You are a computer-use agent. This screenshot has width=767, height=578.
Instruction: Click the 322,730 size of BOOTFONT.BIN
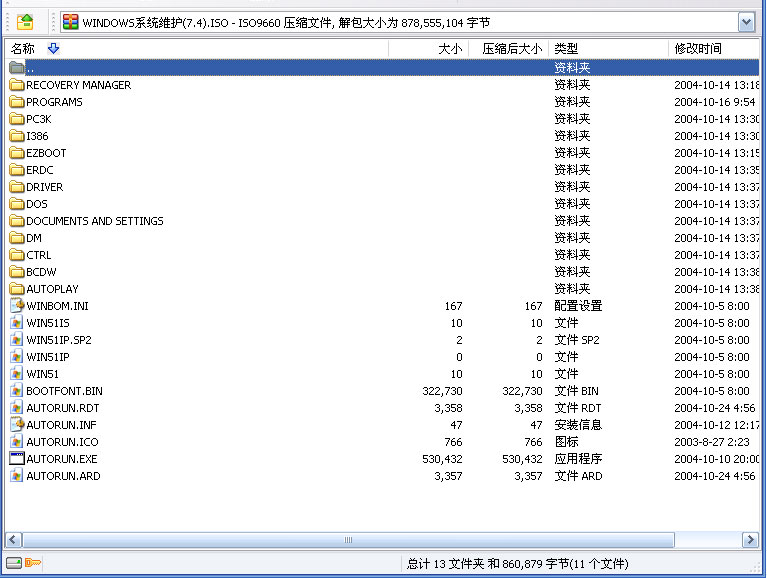pos(442,391)
